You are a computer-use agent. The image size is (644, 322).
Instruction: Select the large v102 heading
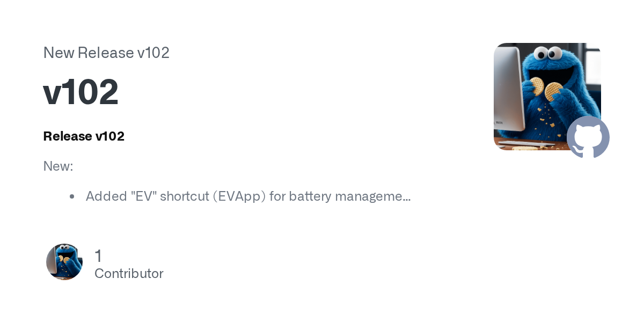coord(80,92)
